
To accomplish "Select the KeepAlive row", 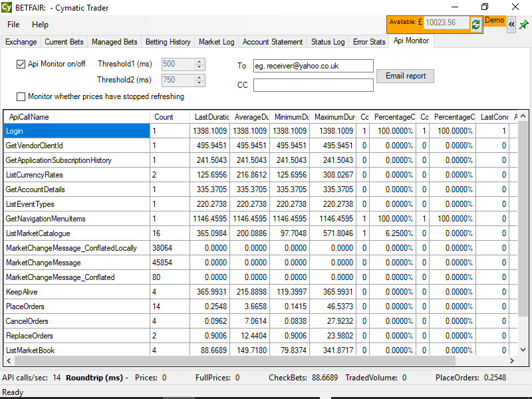I will tap(261, 292).
